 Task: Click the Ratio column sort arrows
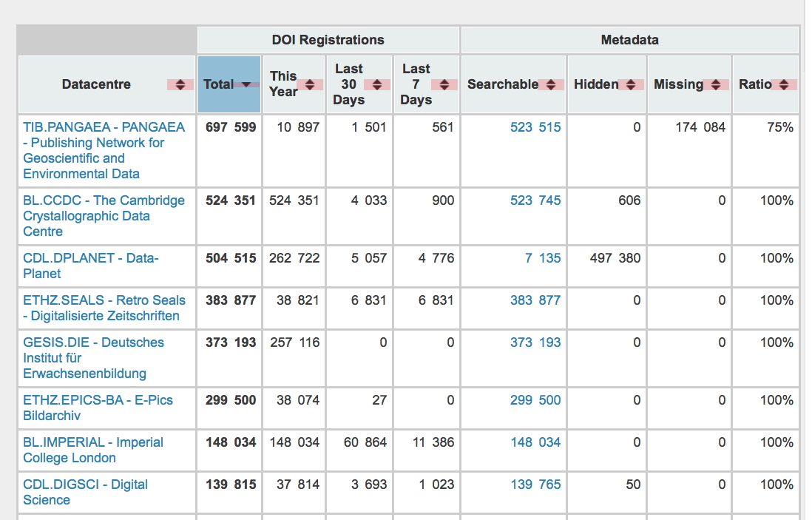tap(783, 85)
